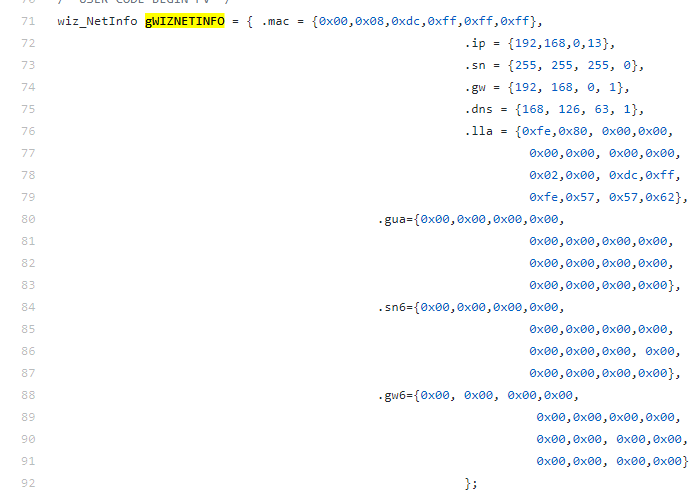Click line number 88 in the gutter

click(28, 395)
